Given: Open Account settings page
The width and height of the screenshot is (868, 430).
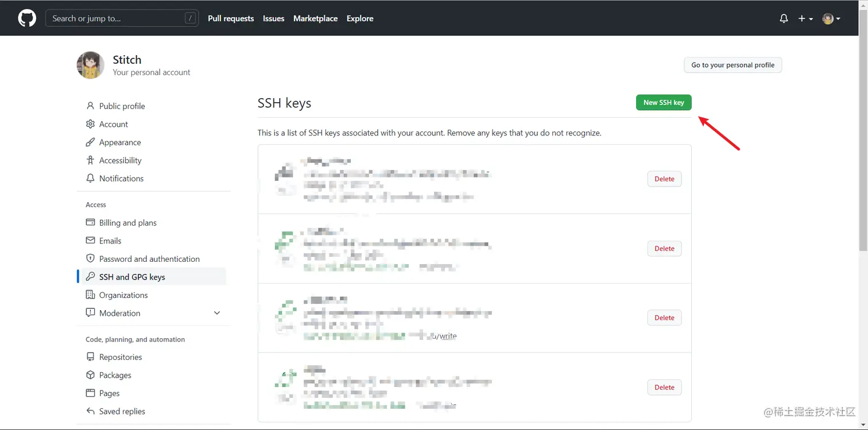Looking at the screenshot, I should [x=114, y=124].
